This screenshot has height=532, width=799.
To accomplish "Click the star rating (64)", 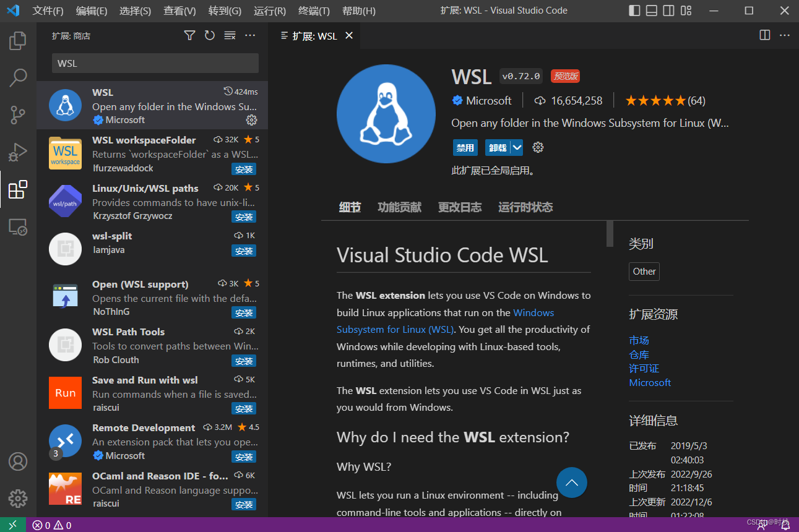I will (x=665, y=100).
